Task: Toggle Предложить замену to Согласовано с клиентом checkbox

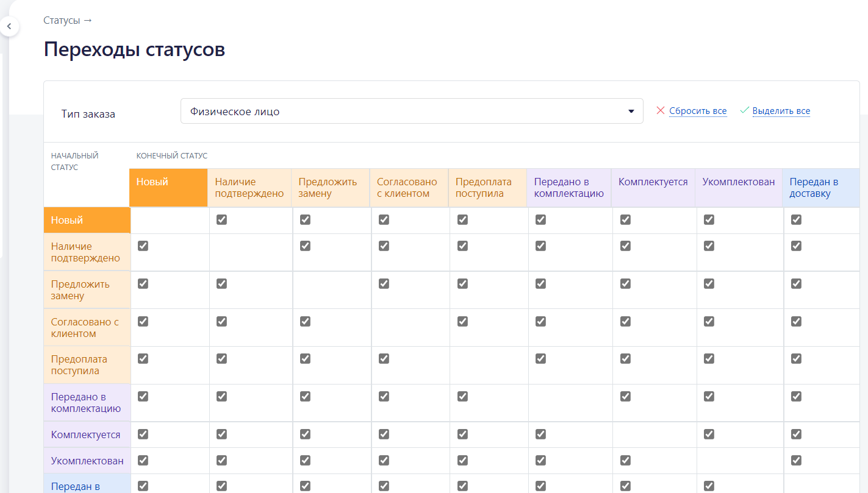Action: pyautogui.click(x=384, y=283)
